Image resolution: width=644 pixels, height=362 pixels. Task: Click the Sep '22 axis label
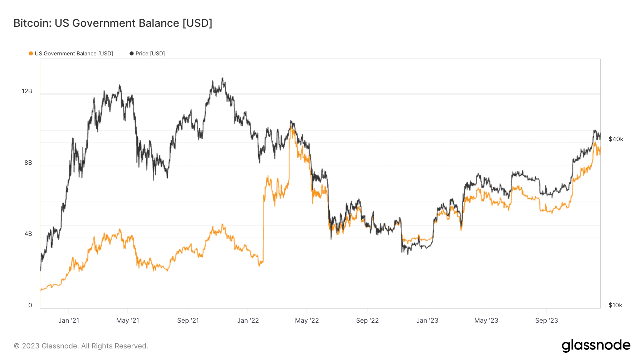pyautogui.click(x=367, y=321)
